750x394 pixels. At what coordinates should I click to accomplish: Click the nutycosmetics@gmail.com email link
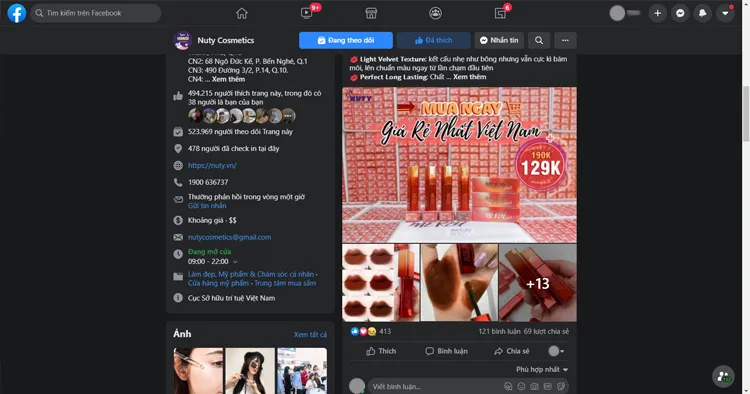click(x=230, y=237)
